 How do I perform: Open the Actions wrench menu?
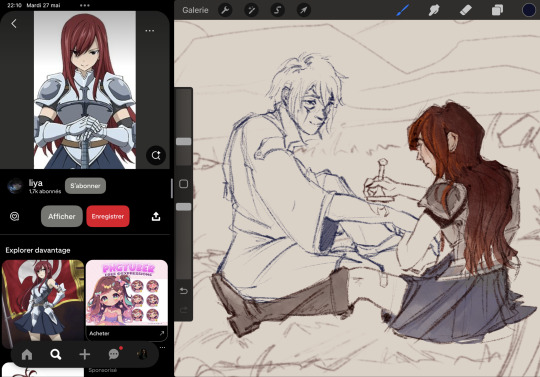pos(225,10)
